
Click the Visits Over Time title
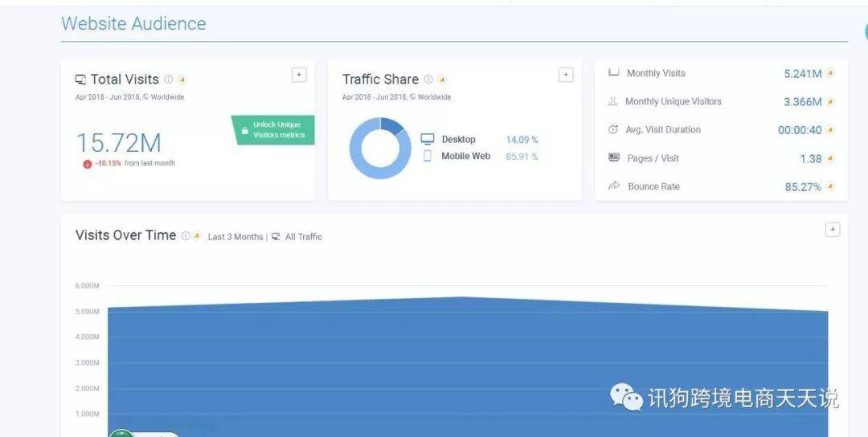[125, 235]
